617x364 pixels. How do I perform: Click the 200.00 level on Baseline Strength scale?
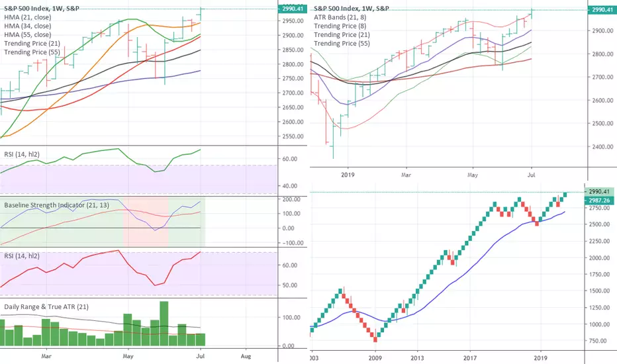[x=291, y=199]
